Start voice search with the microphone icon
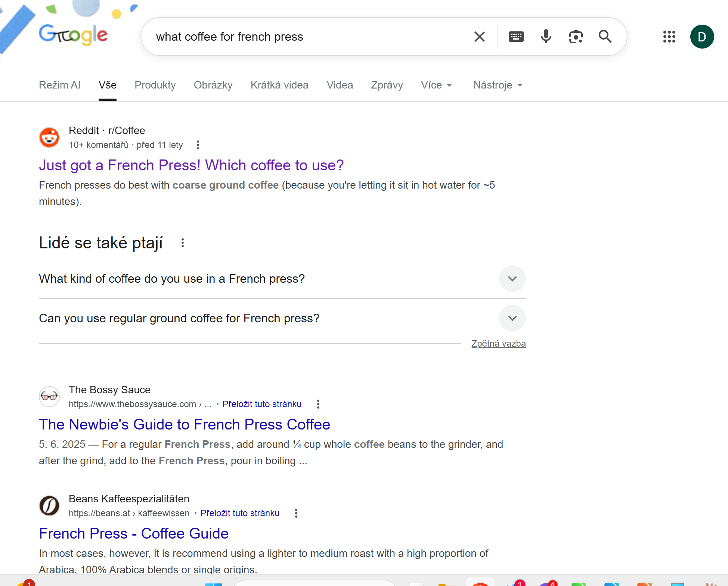The image size is (728, 586). point(546,37)
